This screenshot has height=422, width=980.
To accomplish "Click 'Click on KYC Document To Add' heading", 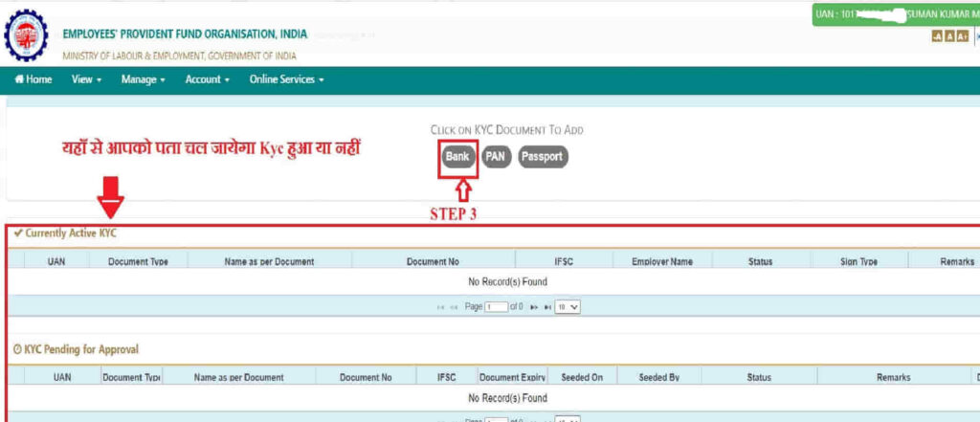I will [507, 130].
